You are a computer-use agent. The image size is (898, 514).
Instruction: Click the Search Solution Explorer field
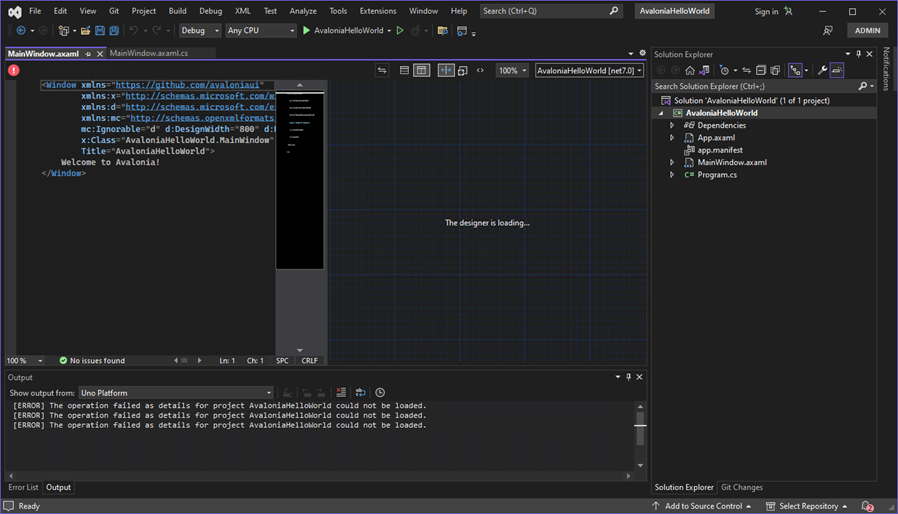754,86
